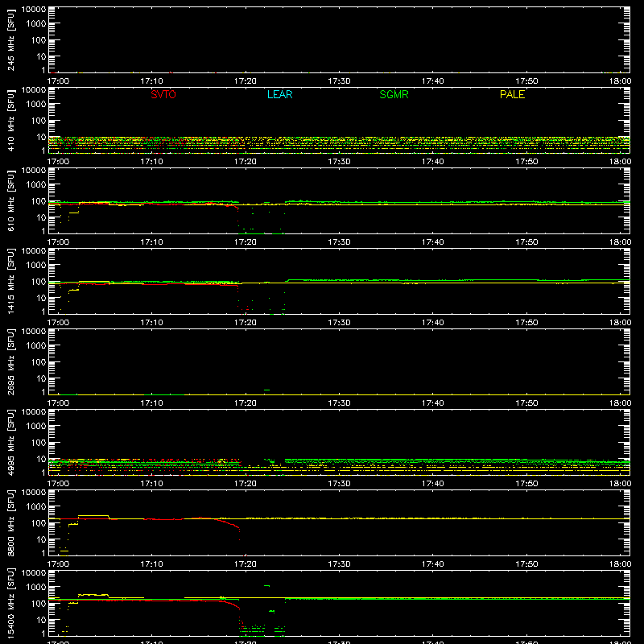Select the 8800 MHz [SFU] axis title
Screen dimensions: 644x644
[10, 522]
